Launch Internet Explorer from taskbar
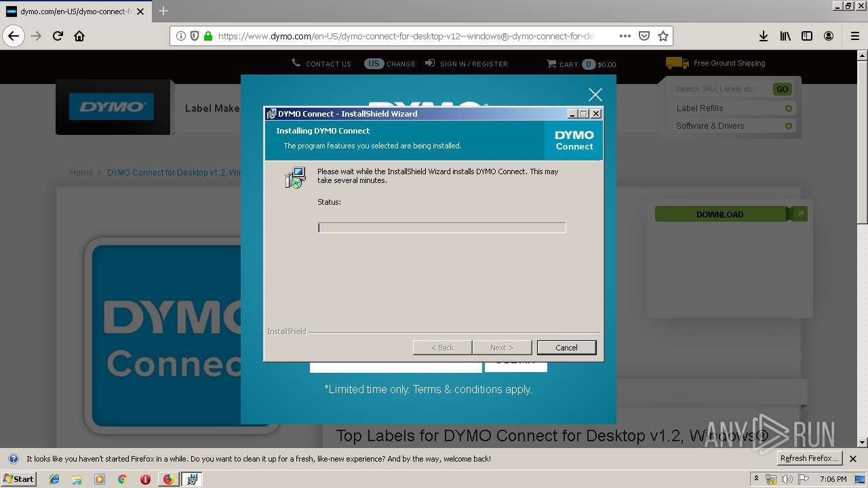Screen dimensions: 868x488 point(54,479)
